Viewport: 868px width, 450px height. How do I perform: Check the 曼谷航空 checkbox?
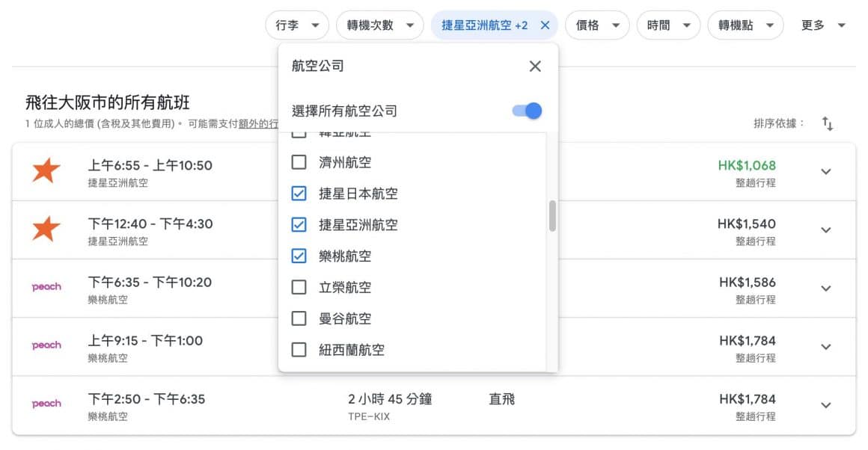coord(299,318)
